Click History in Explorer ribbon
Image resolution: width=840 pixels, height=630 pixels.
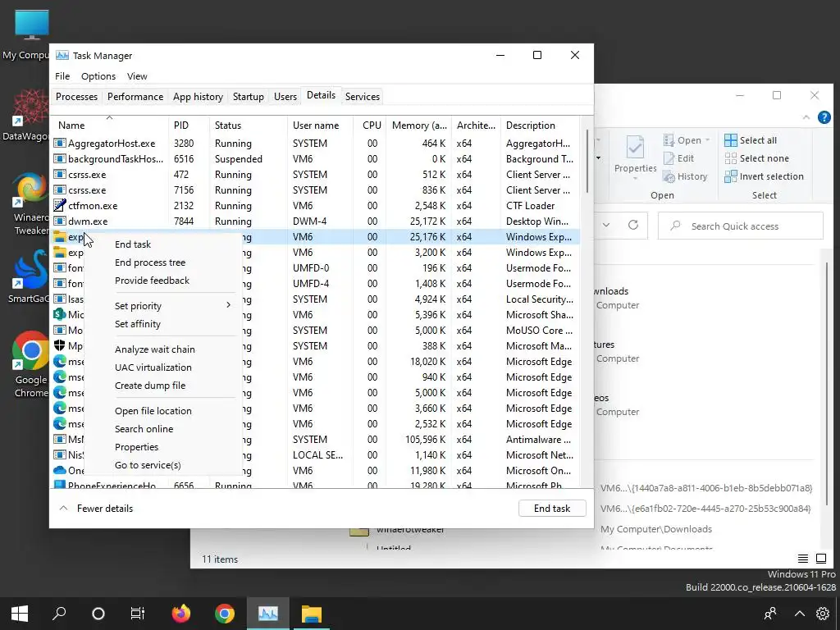tap(685, 176)
